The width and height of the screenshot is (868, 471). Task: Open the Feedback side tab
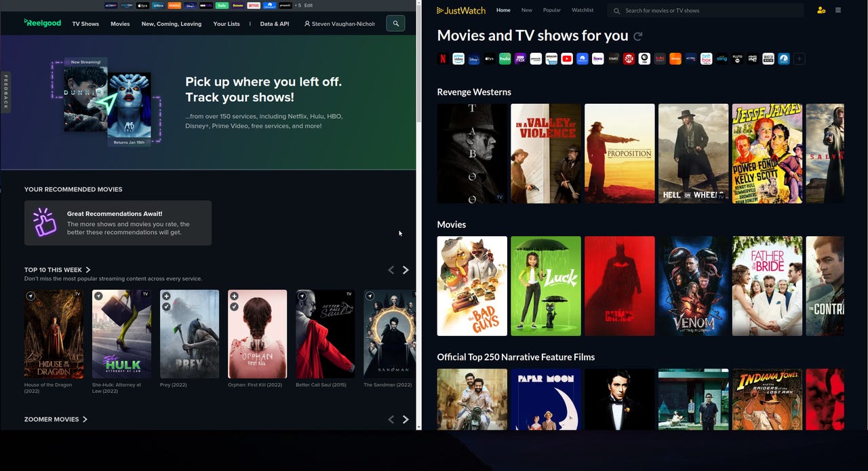coord(5,92)
